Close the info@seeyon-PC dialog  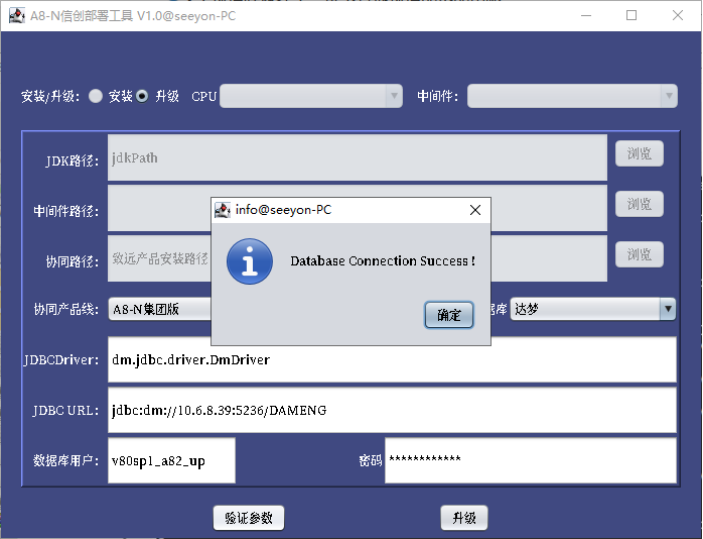click(475, 210)
